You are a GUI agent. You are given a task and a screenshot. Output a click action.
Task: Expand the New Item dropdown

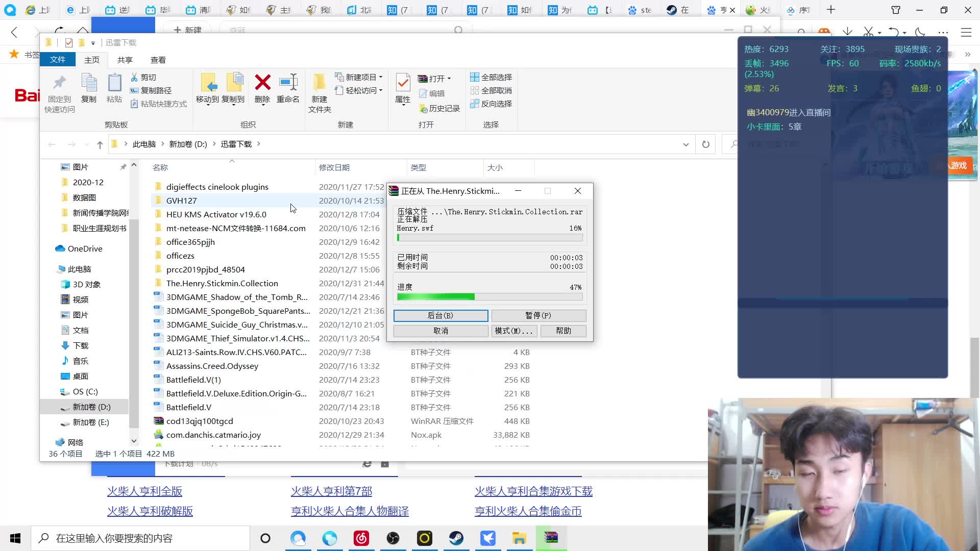pos(381,77)
